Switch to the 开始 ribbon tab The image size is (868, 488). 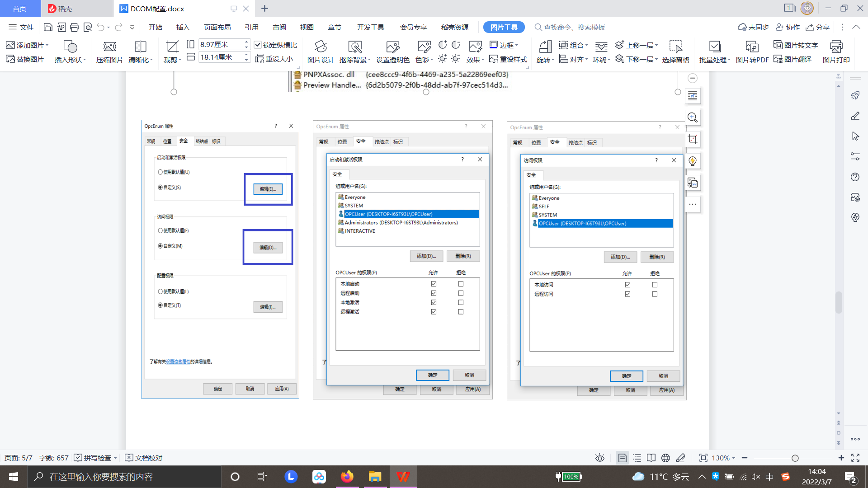click(x=155, y=27)
